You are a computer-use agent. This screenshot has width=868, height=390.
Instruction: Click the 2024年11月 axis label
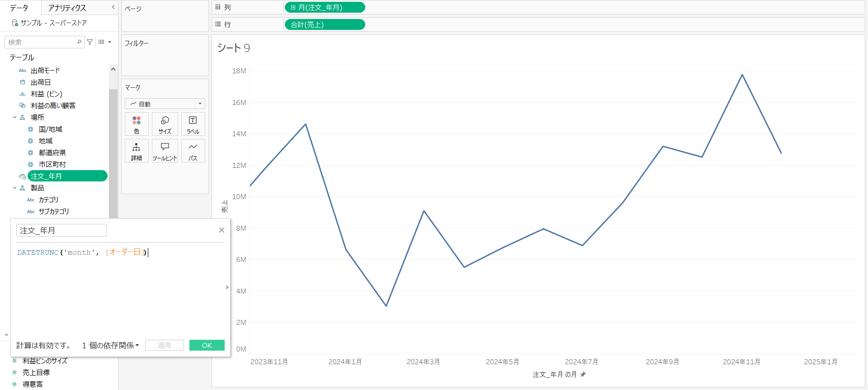[x=741, y=362]
